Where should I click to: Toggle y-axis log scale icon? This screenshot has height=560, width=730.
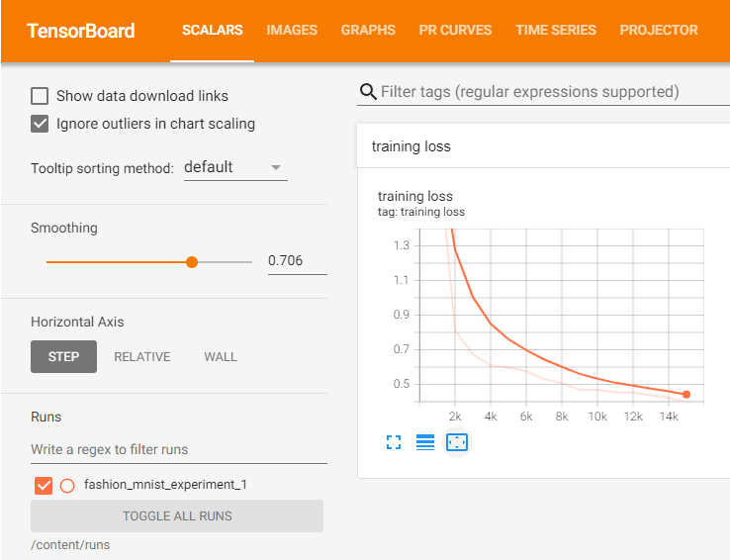(425, 442)
